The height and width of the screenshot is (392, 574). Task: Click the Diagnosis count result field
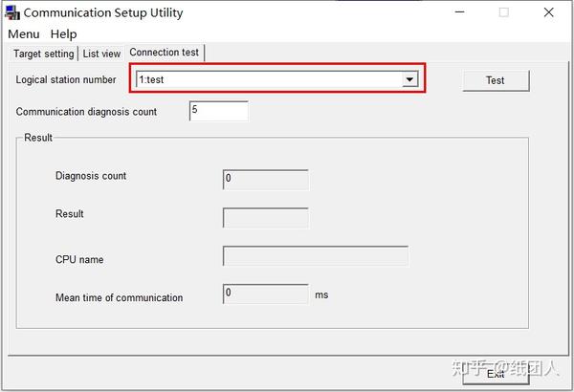pyautogui.click(x=266, y=180)
